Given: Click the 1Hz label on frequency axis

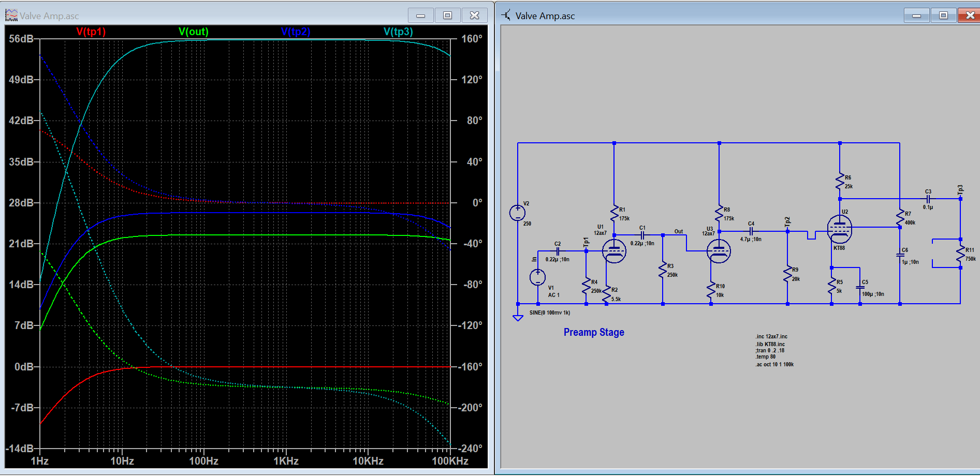Looking at the screenshot, I should click(x=40, y=461).
